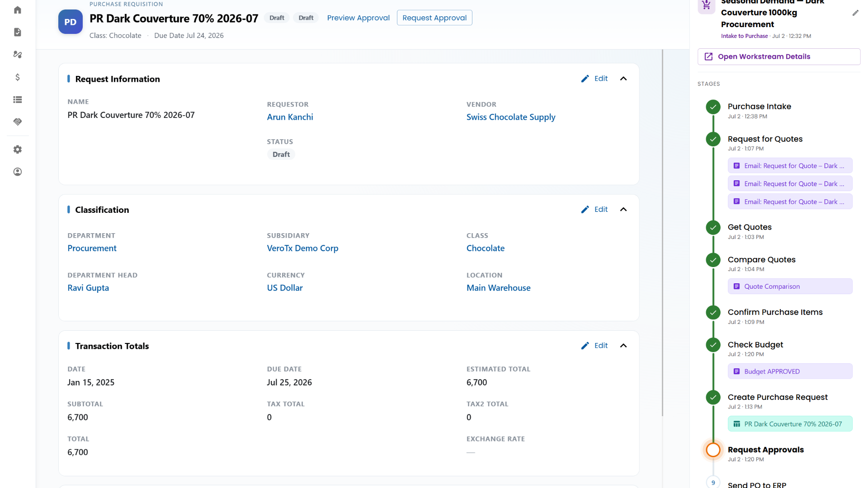868x488 pixels.
Task: Click the Confirm Purchase Items checkmark
Action: [713, 312]
